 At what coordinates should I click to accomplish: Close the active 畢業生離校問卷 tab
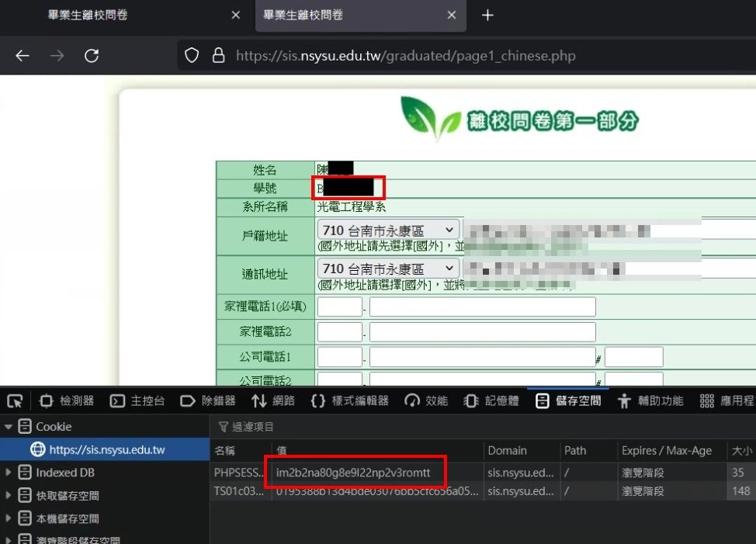(451, 16)
